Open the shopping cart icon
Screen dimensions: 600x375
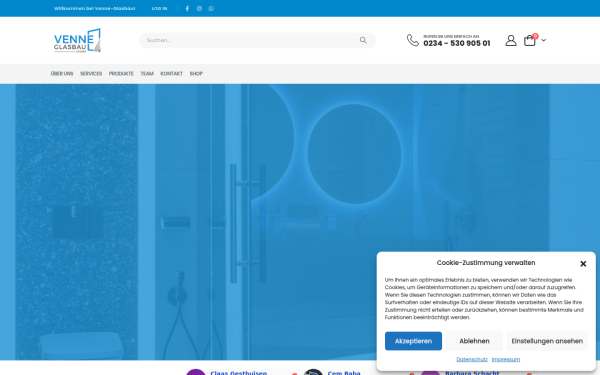point(530,40)
